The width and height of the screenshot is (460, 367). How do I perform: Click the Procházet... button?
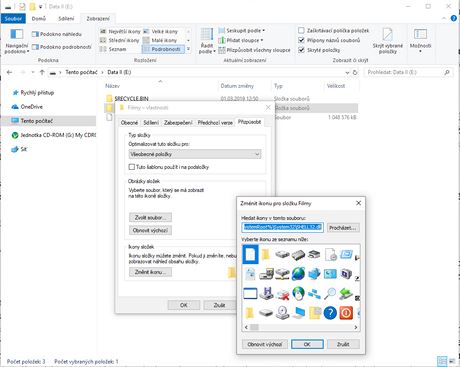[343, 228]
